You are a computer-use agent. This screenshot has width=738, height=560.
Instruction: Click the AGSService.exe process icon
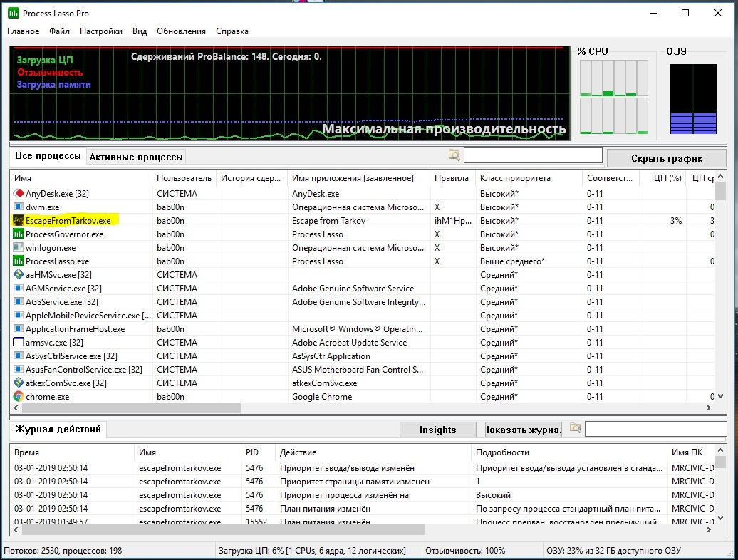[19, 302]
